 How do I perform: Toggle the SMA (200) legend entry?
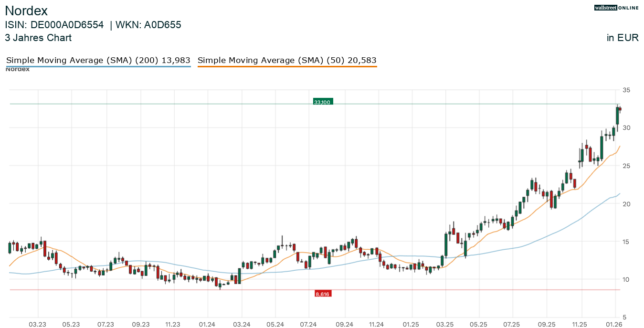tap(98, 60)
